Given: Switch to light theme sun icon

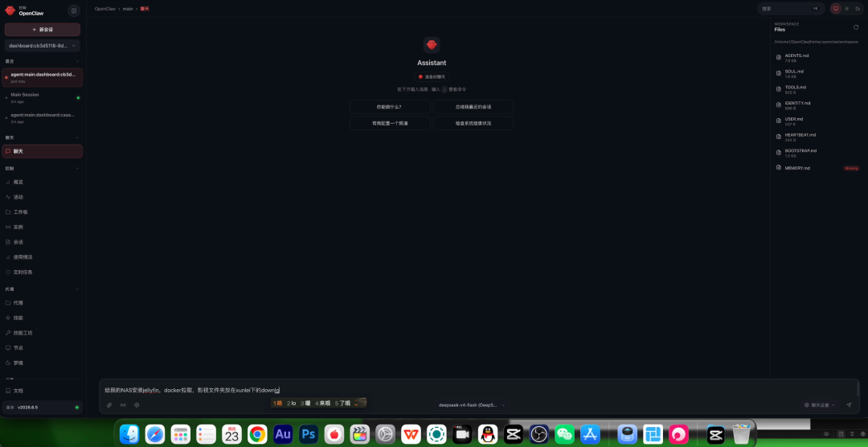Looking at the screenshot, I should [x=846, y=9].
